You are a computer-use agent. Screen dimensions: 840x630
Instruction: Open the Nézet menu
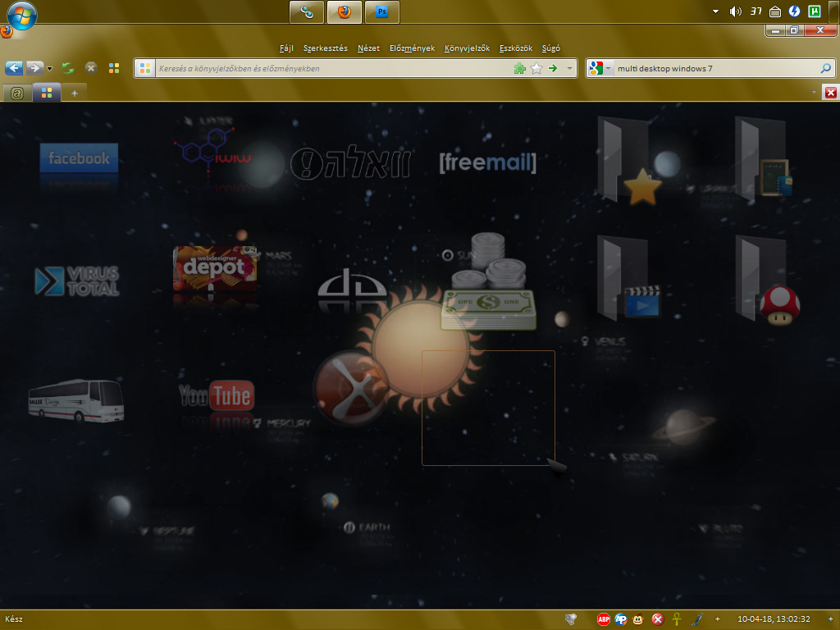coord(368,48)
